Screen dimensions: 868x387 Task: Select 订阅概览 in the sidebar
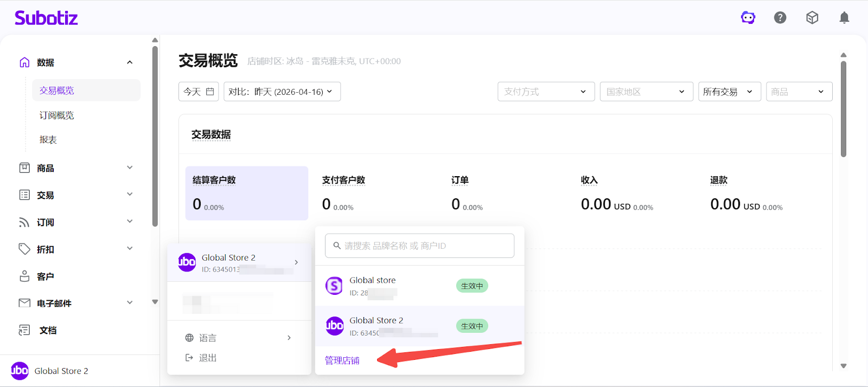click(x=57, y=115)
